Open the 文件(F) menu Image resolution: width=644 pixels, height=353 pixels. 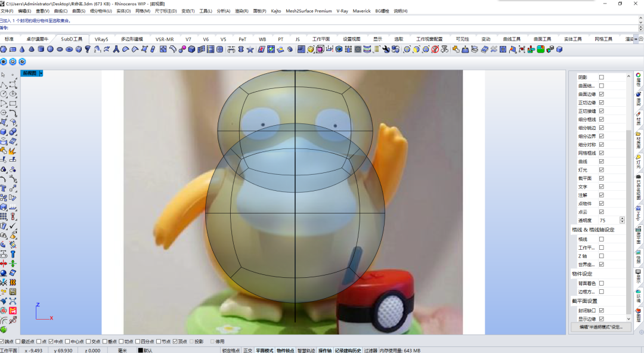(x=7, y=11)
